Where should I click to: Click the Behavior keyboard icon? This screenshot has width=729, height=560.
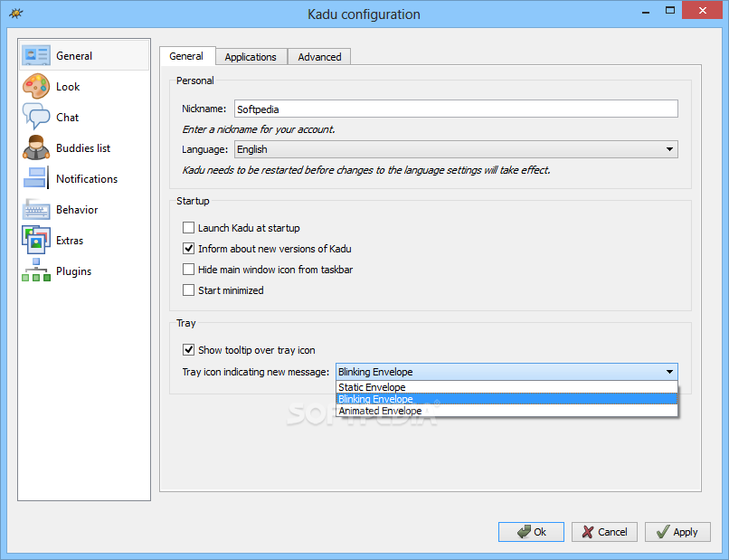[x=36, y=209]
